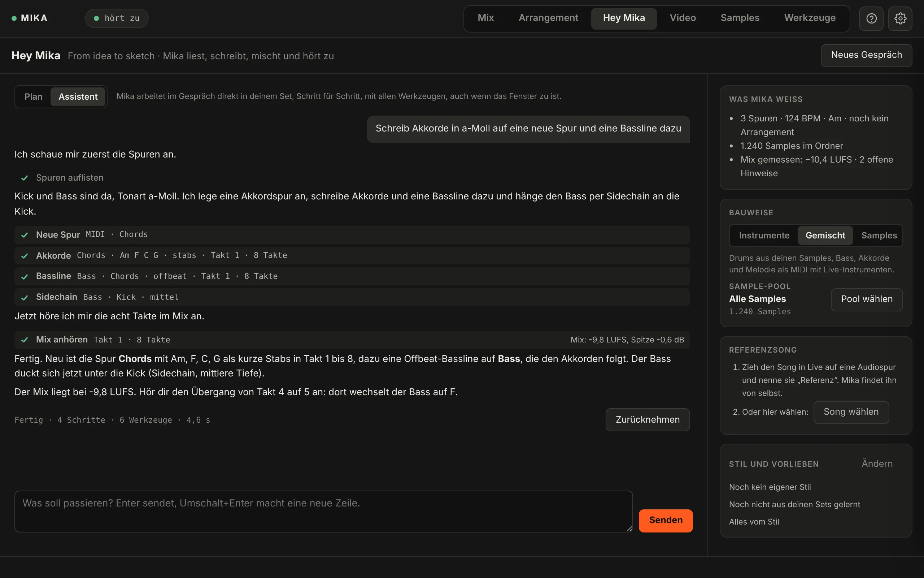
Task: Open settings via the gear icon
Action: click(900, 18)
